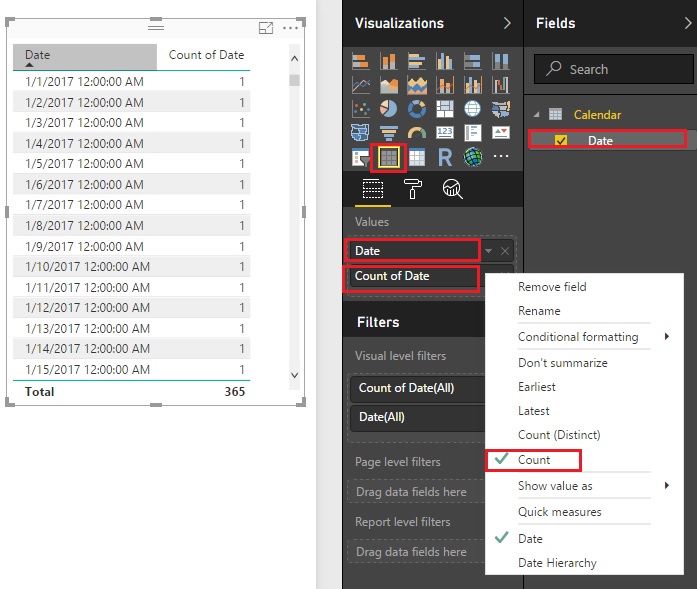
Task: Click the Count of Date column header
Action: (x=206, y=55)
